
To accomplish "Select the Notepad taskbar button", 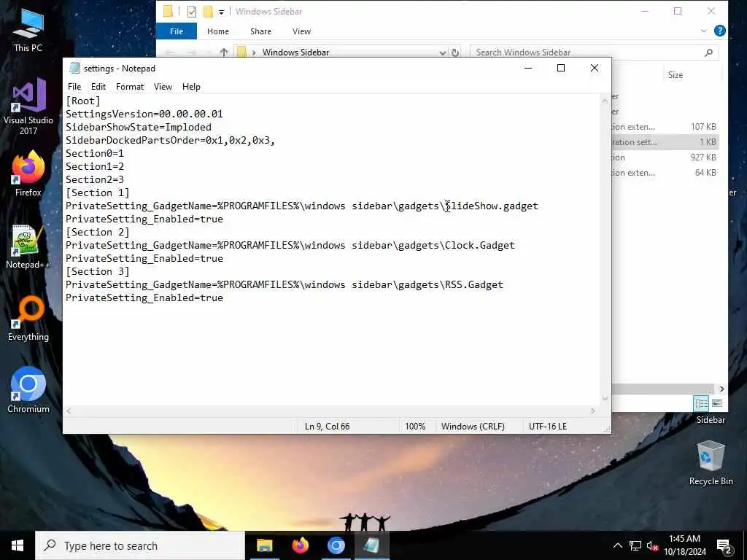I will tap(371, 545).
